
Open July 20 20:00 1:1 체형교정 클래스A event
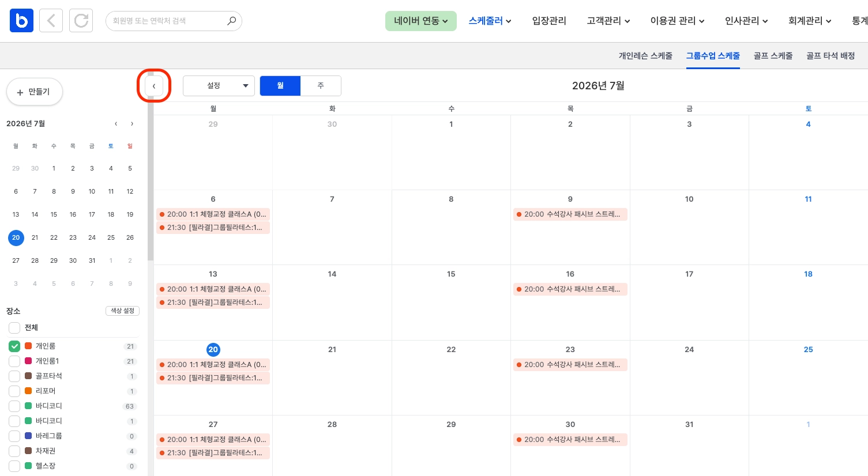[x=213, y=365]
